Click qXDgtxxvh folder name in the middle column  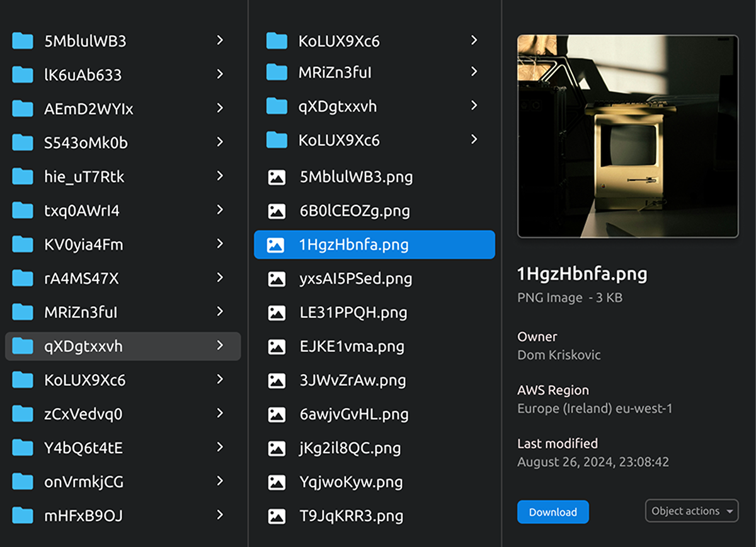[338, 107]
